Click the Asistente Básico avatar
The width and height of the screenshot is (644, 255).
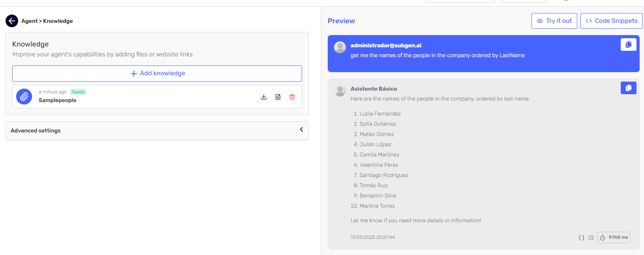tap(340, 91)
